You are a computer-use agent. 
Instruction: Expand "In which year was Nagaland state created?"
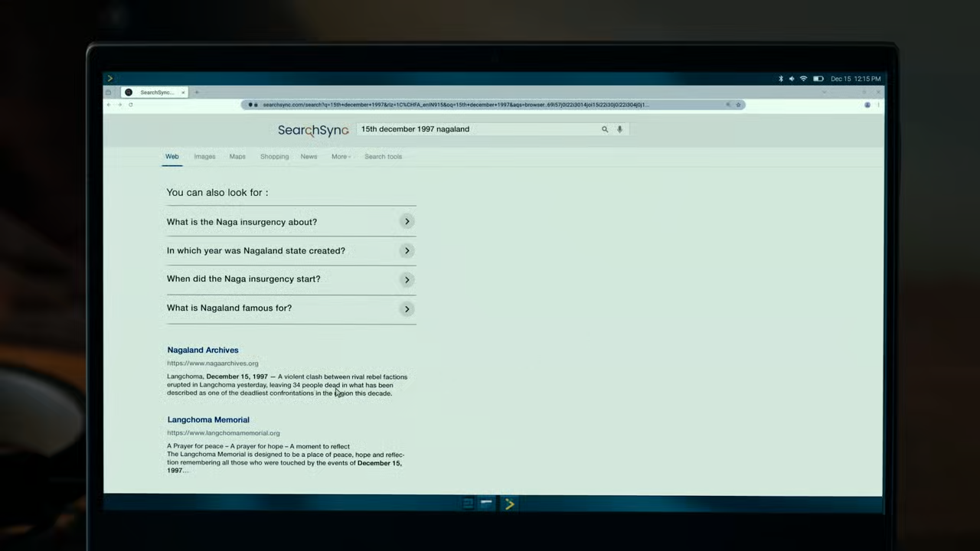(407, 251)
